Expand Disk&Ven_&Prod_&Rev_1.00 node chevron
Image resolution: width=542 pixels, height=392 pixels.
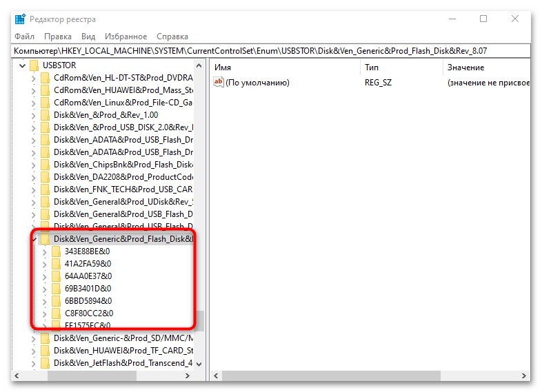[34, 116]
